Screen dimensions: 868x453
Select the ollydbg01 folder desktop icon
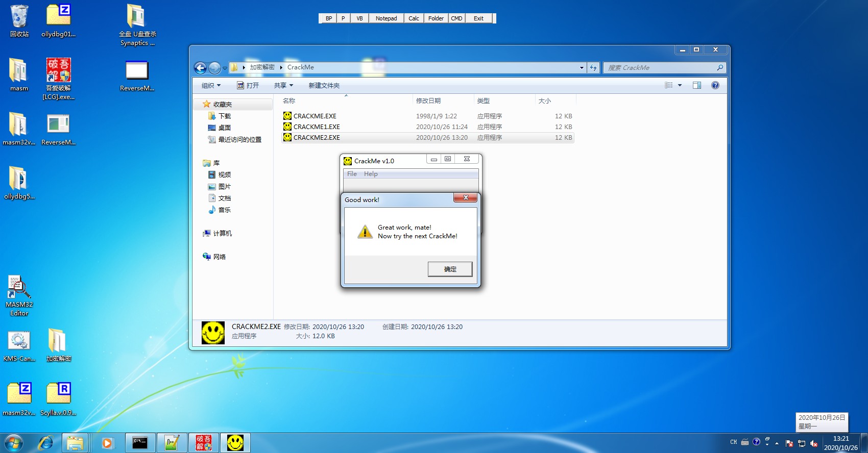[x=58, y=20]
